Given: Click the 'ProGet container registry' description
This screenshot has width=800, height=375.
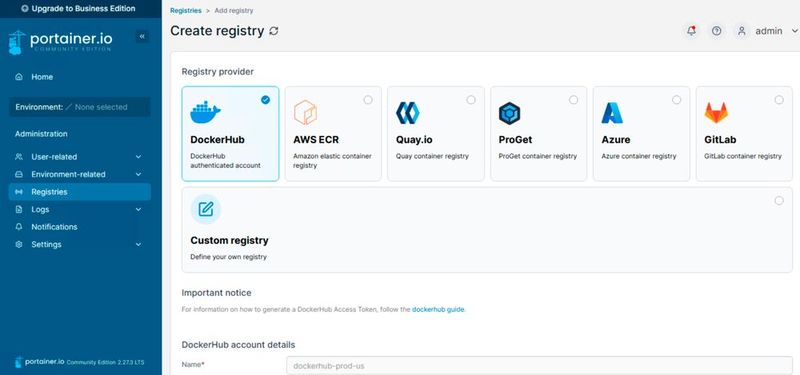Looking at the screenshot, I should [538, 156].
